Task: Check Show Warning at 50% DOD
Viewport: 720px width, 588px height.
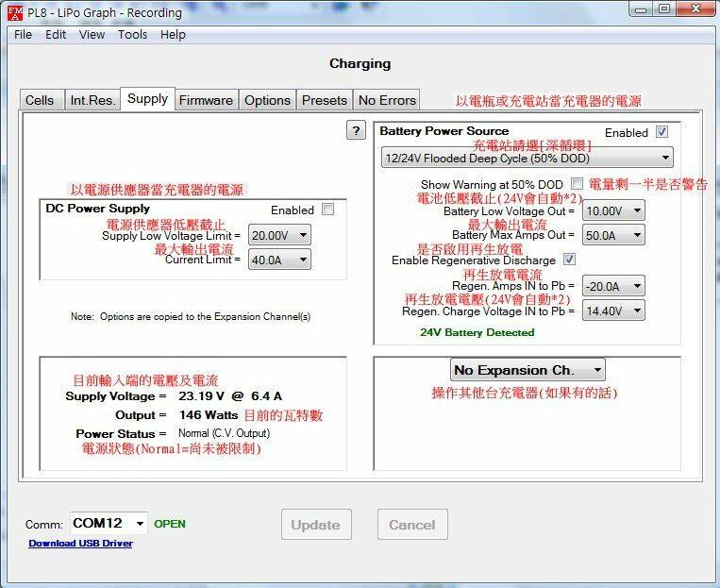Action: point(577,184)
